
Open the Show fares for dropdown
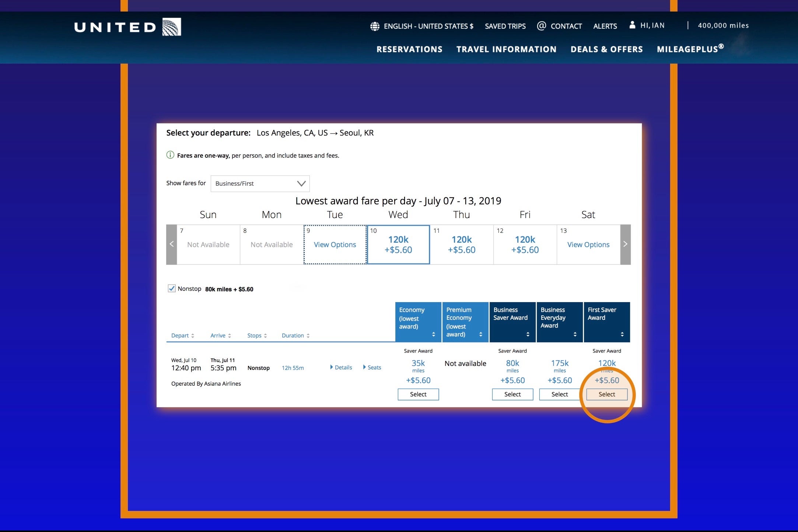(260, 183)
